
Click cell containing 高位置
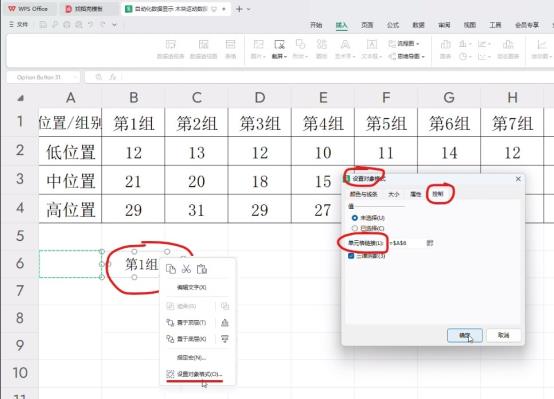point(70,209)
